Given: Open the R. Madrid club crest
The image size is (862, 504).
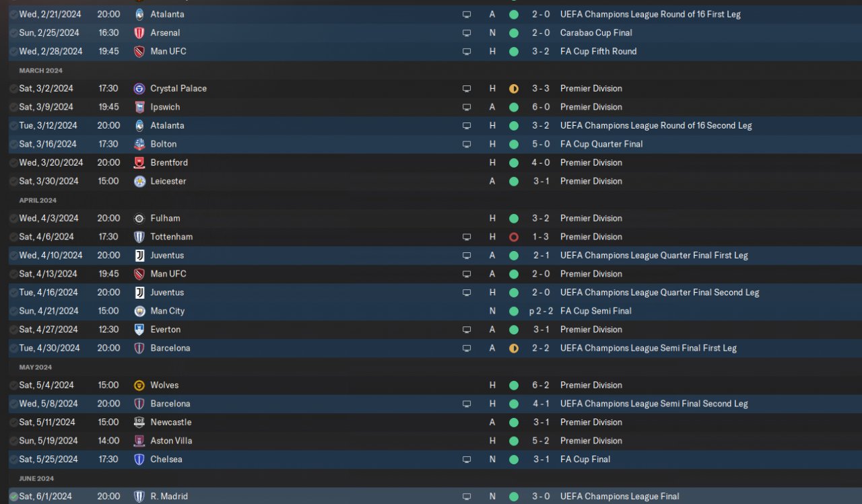Looking at the screenshot, I should click(x=139, y=497).
